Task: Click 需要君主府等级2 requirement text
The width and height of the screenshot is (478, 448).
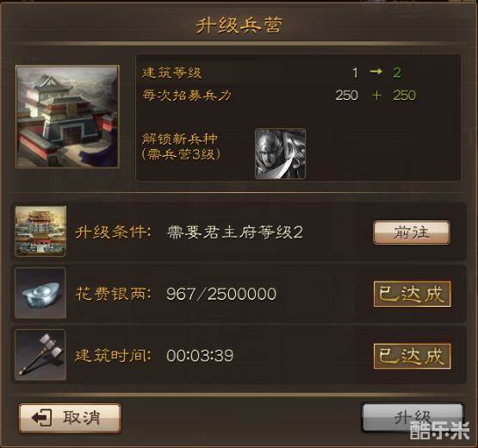Action: 235,233
